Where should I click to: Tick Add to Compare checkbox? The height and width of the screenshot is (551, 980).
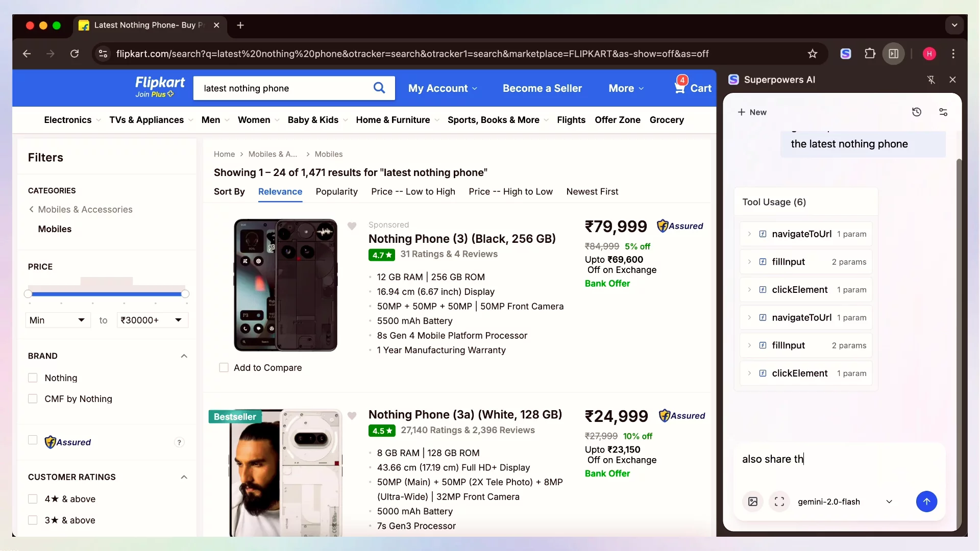[x=224, y=368]
